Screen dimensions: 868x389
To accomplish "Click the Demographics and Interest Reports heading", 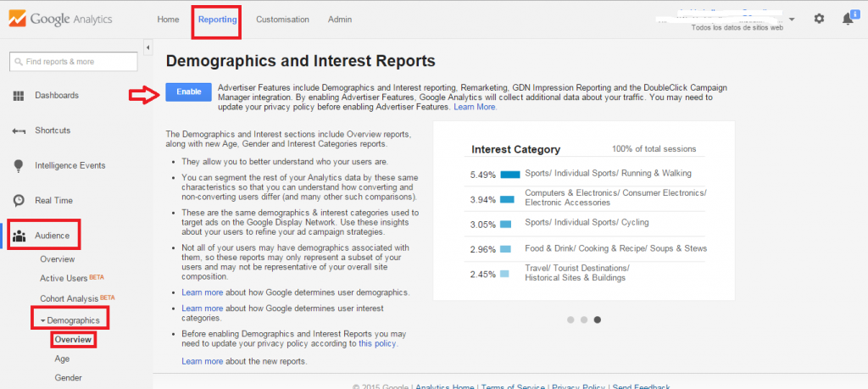I will click(301, 61).
